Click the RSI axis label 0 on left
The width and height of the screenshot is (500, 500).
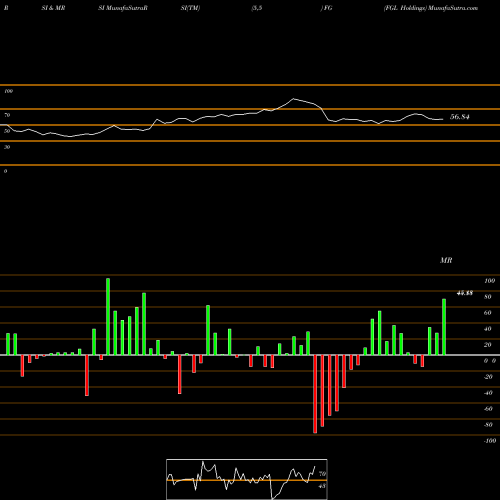click(x=5, y=171)
